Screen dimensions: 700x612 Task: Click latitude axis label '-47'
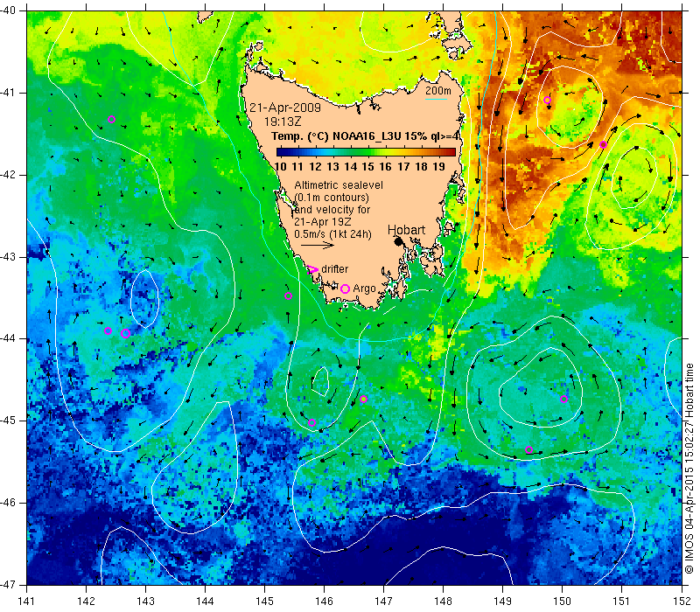pos(8,584)
